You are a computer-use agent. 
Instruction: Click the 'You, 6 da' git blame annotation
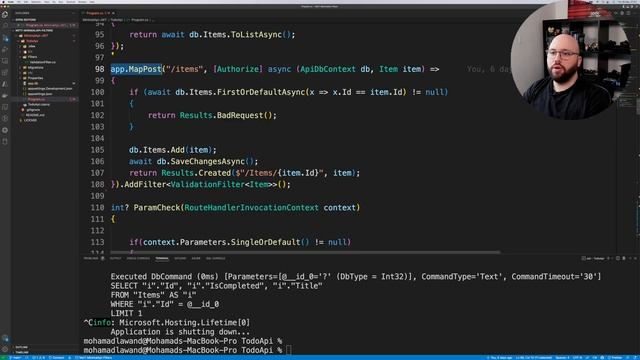pos(488,69)
